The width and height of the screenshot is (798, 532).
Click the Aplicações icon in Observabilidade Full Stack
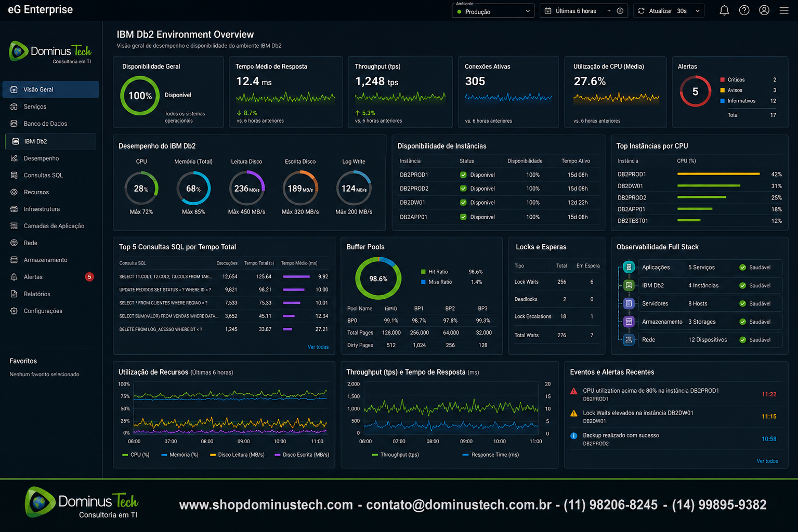tap(629, 267)
